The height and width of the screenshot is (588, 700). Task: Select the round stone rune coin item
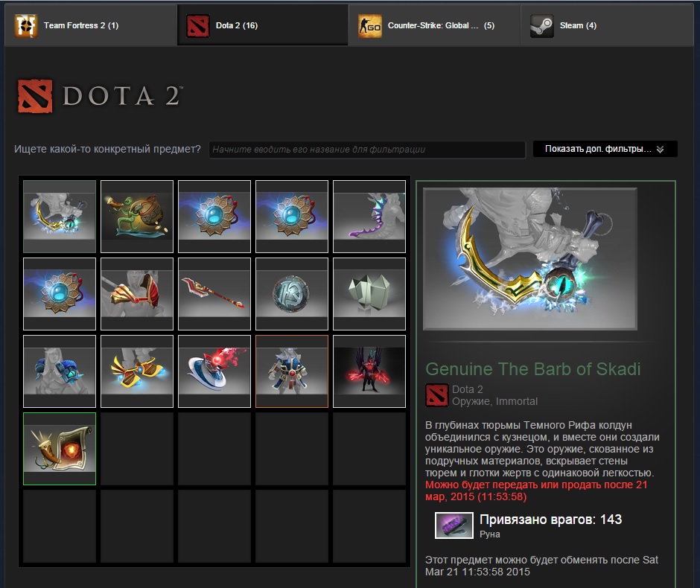(x=292, y=294)
